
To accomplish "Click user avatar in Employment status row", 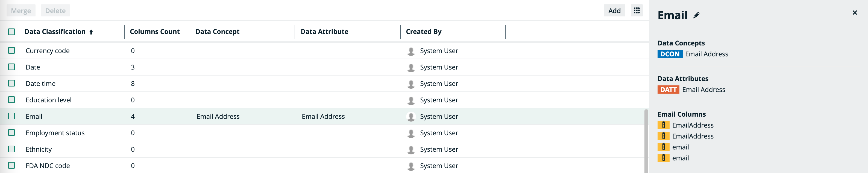I will [x=411, y=133].
